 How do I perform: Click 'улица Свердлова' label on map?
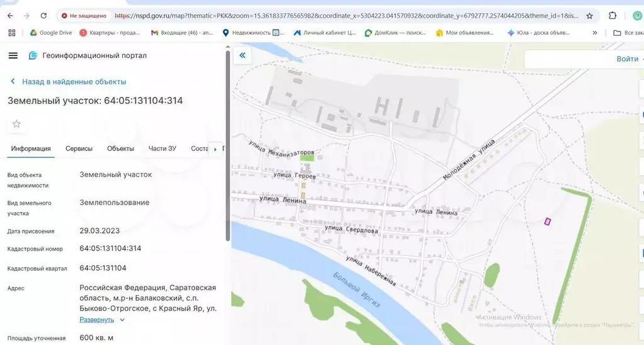351,229
